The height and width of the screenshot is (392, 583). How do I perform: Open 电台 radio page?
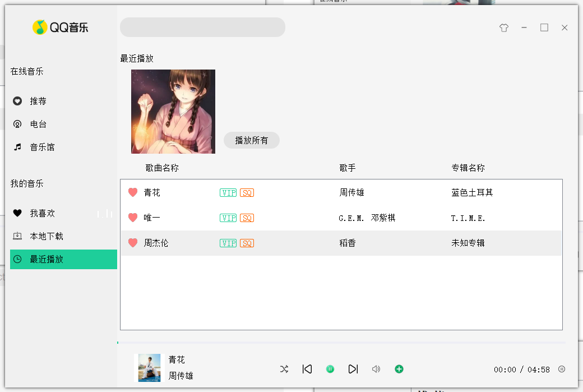(x=63, y=124)
